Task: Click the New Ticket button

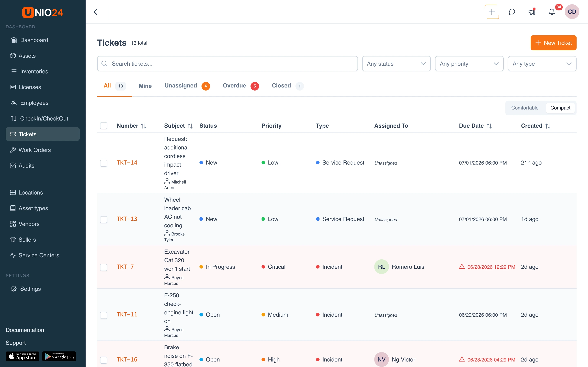Action: (x=553, y=43)
